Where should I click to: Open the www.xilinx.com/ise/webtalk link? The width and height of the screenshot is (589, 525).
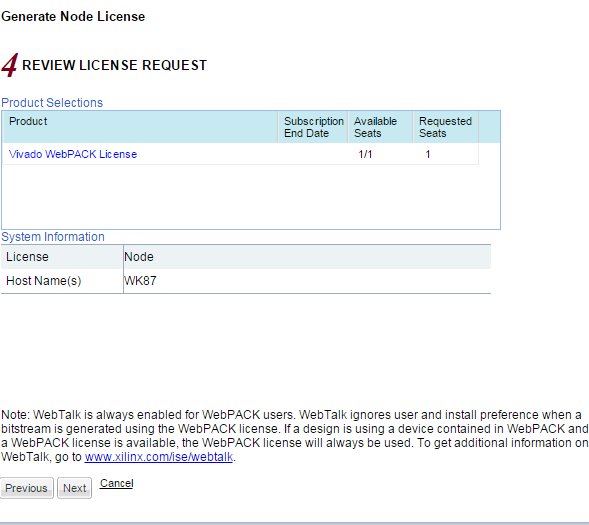(x=159, y=457)
